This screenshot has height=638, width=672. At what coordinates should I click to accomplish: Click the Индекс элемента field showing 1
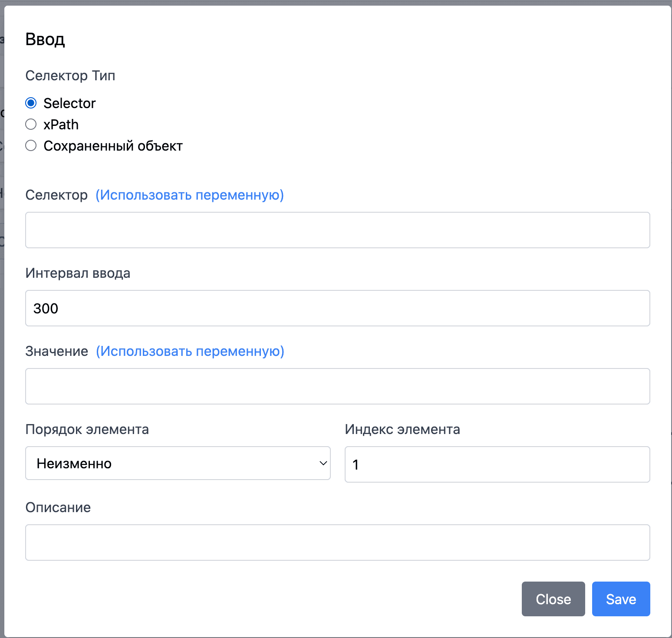(497, 464)
